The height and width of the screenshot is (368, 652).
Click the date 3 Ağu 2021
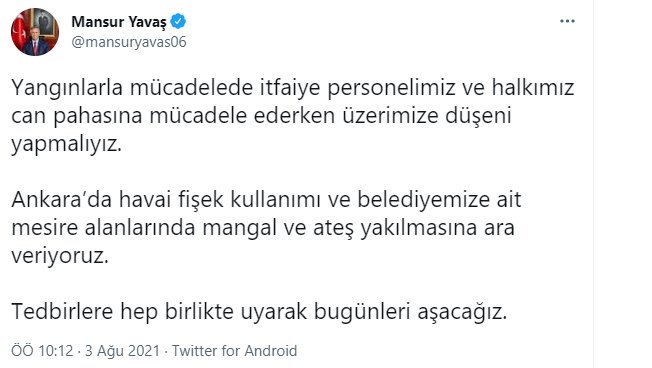pos(122,351)
